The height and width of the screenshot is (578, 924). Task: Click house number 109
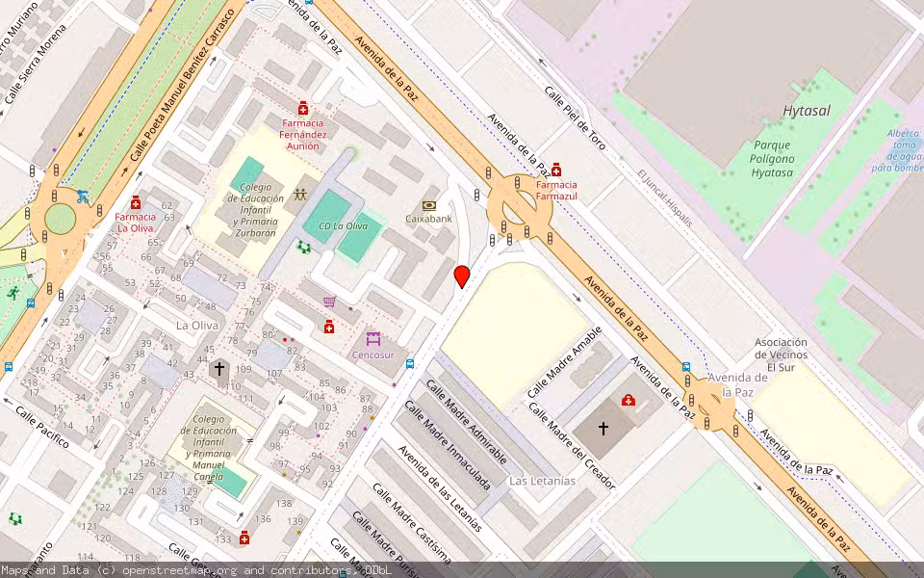coord(244,369)
